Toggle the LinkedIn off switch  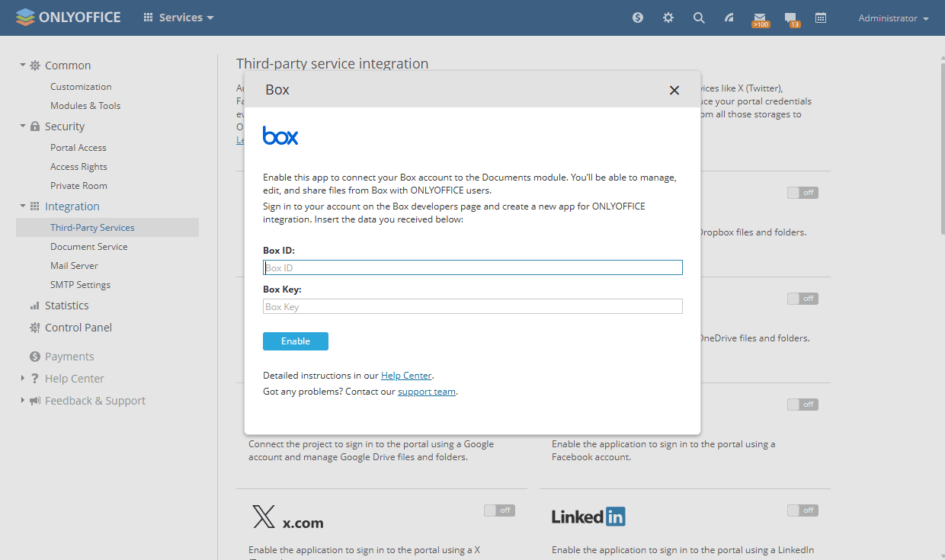802,510
